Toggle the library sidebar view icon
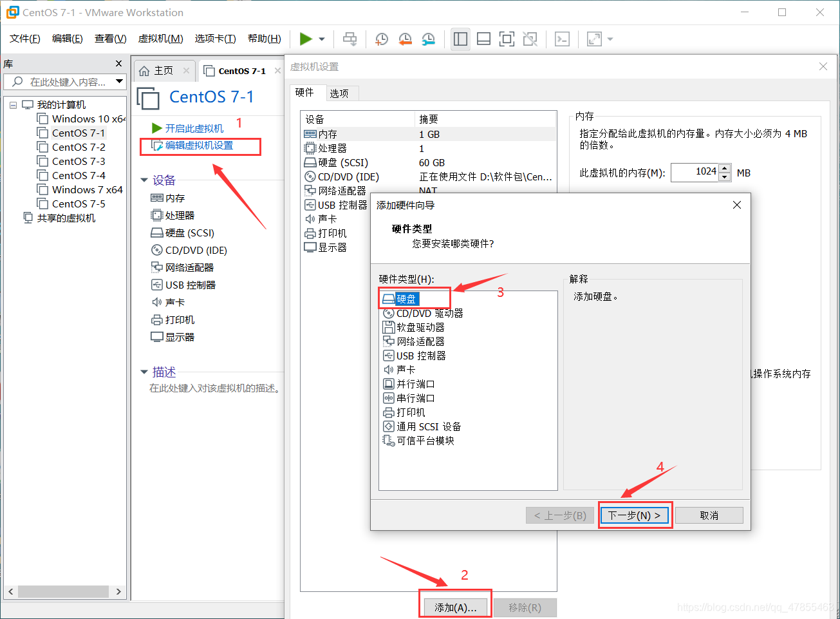Image resolution: width=840 pixels, height=619 pixels. tap(460, 39)
